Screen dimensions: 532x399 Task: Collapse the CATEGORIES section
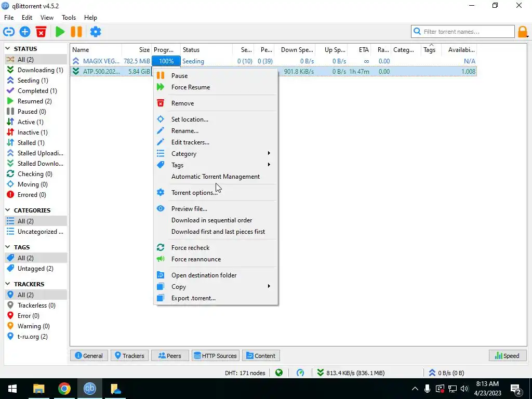click(7, 210)
